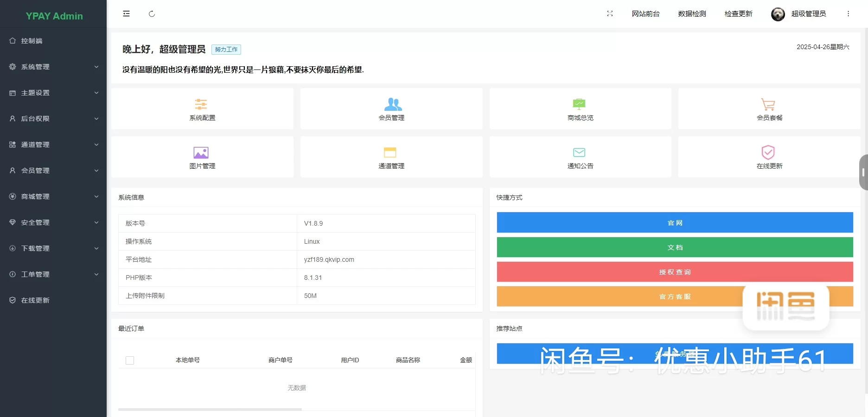Screen dimensions: 868x417
Task: Expand the 系统管理 sidebar menu
Action: pos(53,67)
